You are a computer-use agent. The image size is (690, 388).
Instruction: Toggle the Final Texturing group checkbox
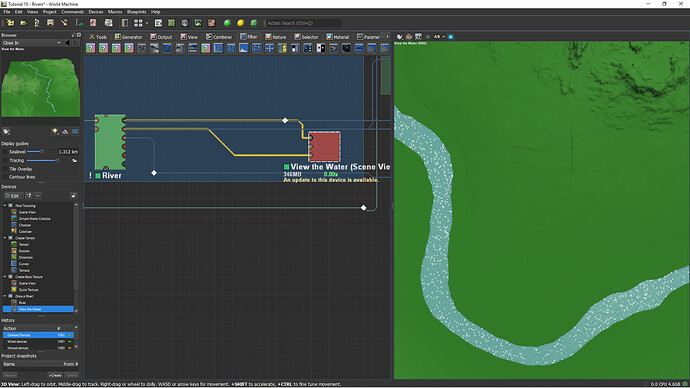pos(11,205)
